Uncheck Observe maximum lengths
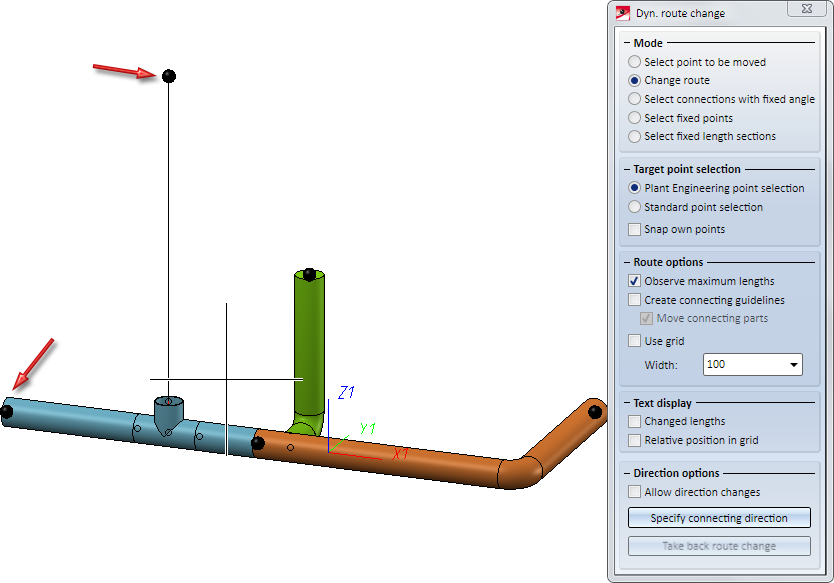This screenshot has height=583, width=834. click(x=634, y=281)
